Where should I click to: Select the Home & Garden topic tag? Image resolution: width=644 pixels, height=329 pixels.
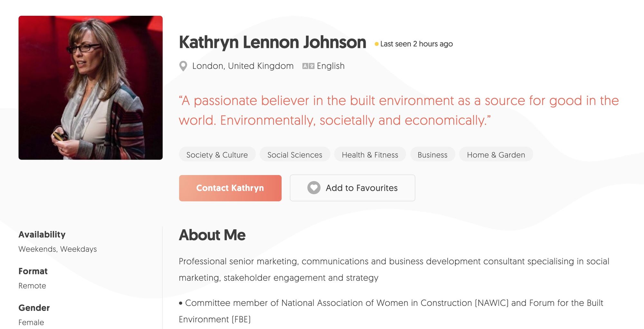(x=496, y=155)
